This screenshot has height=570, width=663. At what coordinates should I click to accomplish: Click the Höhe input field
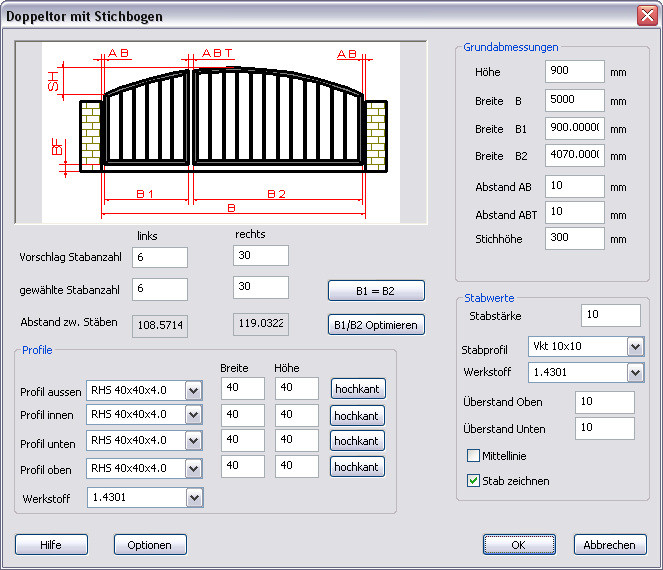coord(575,72)
